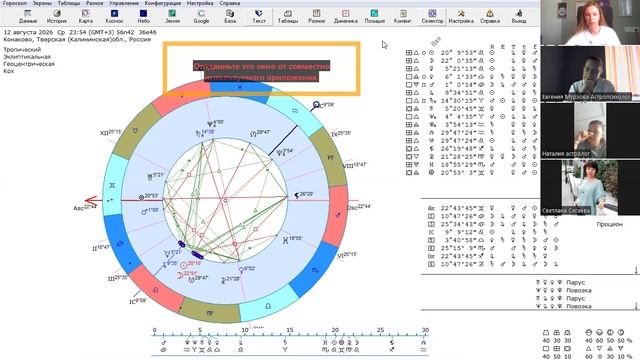Select the Sun row 20° 9'53" in planet table
This screenshot has width=640, height=360.
tap(471, 53)
